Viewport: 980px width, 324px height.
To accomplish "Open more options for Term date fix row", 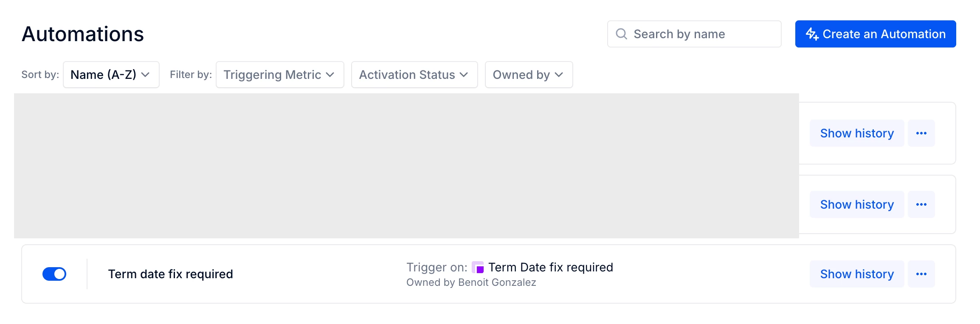I will pyautogui.click(x=921, y=274).
